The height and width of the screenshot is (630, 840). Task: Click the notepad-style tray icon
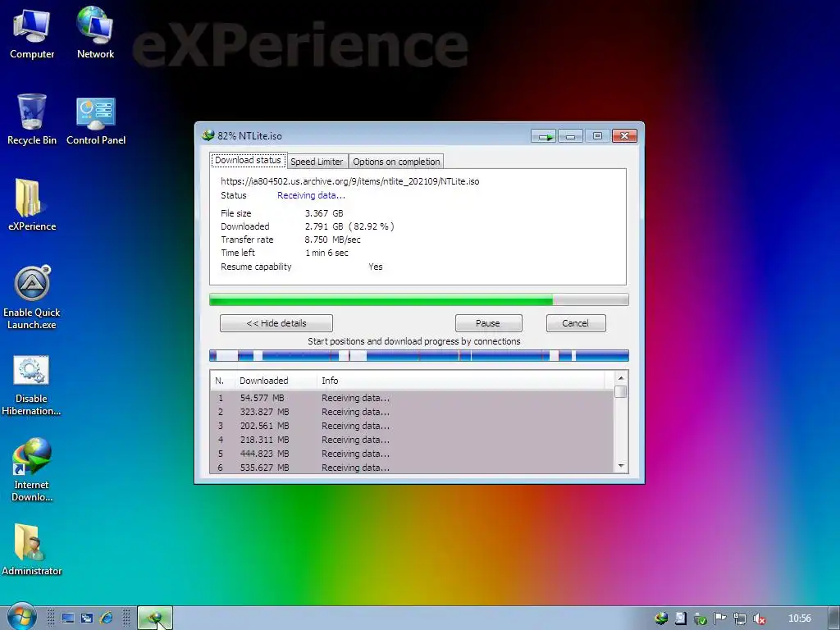(680, 619)
